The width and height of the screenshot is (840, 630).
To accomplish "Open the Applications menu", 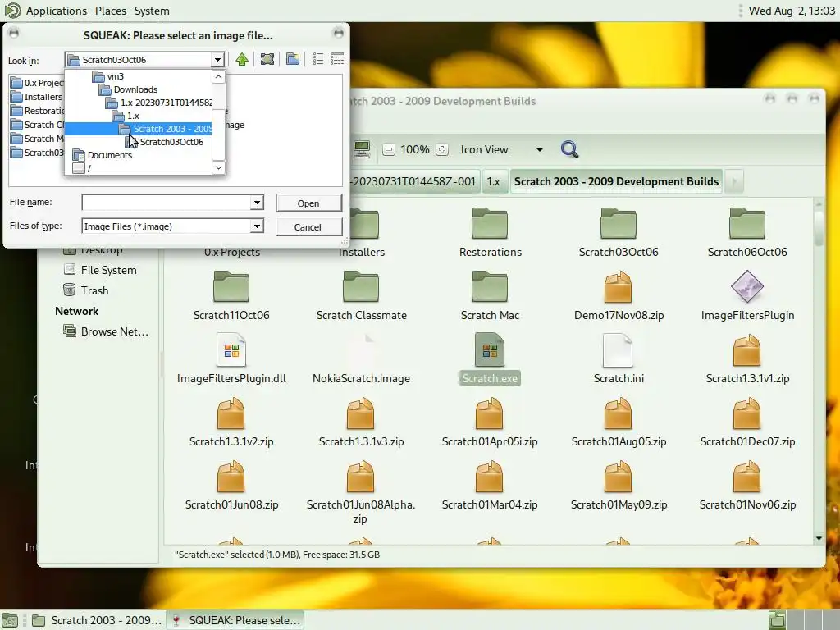I will coord(57,11).
